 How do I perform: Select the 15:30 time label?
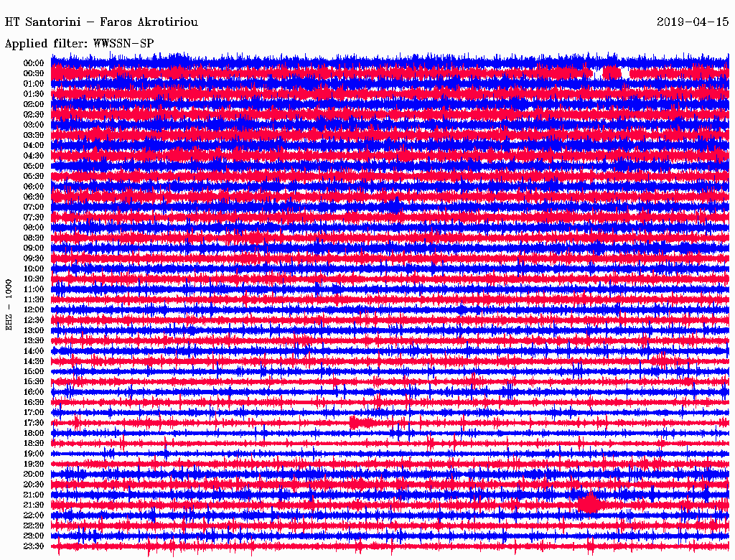pos(34,381)
